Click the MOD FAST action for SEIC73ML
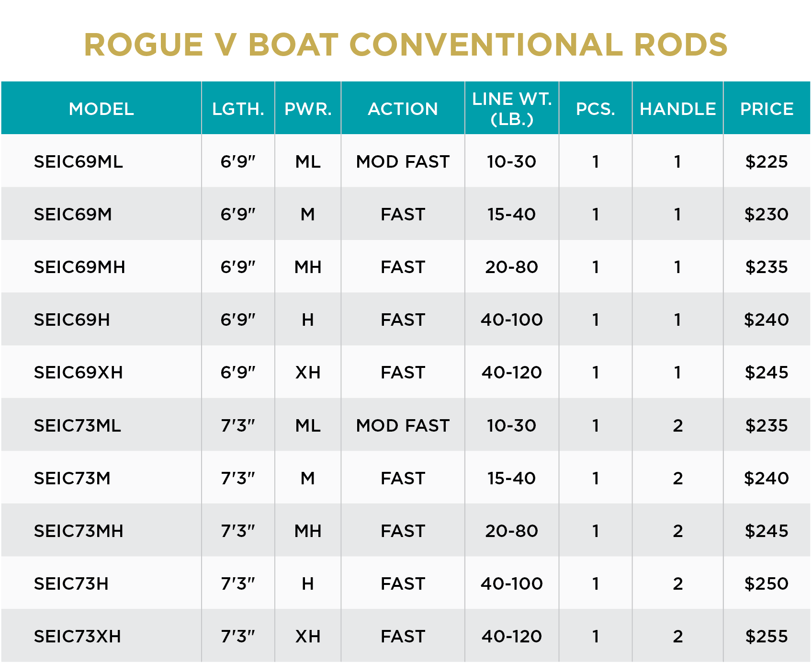The width and height of the screenshot is (812, 663). pos(403,425)
